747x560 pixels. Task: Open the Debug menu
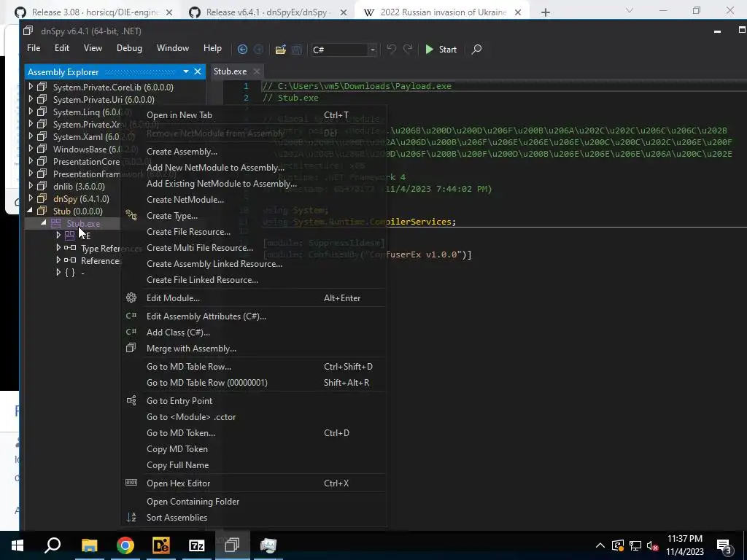pos(129,48)
